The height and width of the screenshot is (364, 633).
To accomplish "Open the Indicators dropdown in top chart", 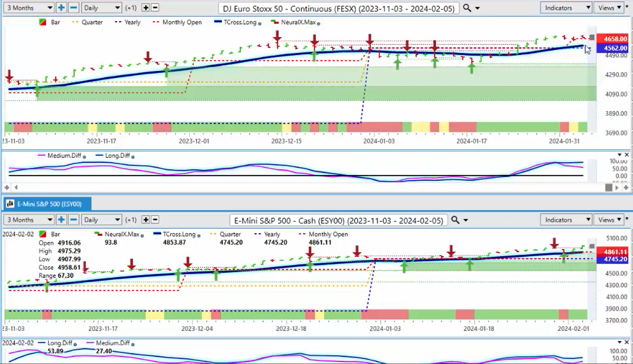I will tap(566, 8).
